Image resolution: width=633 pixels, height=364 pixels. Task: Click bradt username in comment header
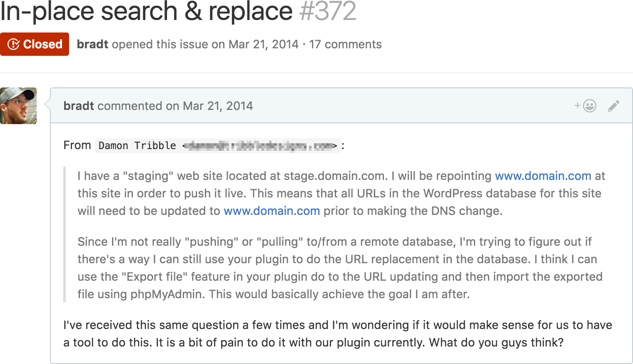[79, 106]
